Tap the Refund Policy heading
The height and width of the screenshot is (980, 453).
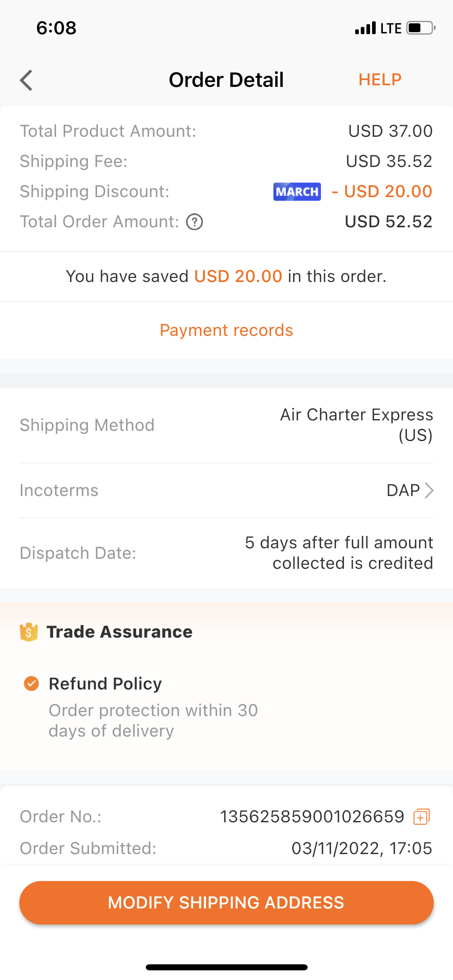pyautogui.click(x=105, y=684)
